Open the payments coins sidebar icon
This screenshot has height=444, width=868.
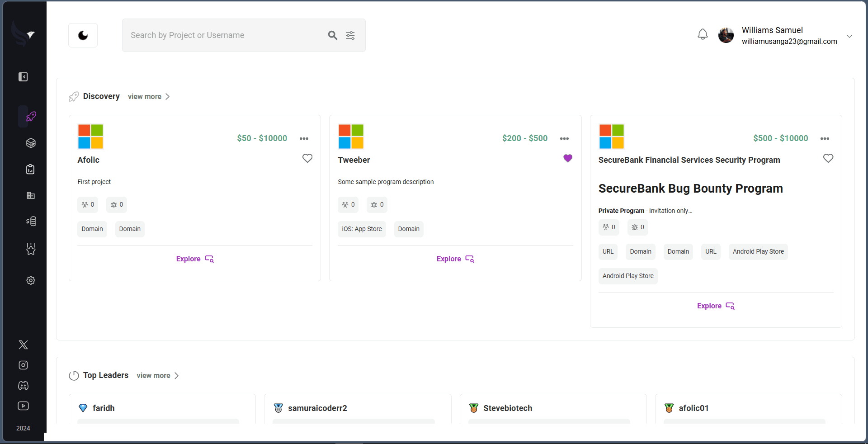(x=31, y=221)
